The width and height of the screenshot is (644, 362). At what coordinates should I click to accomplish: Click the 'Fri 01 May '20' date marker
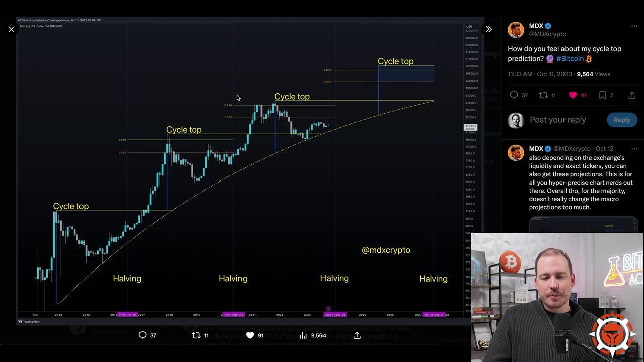click(233, 315)
